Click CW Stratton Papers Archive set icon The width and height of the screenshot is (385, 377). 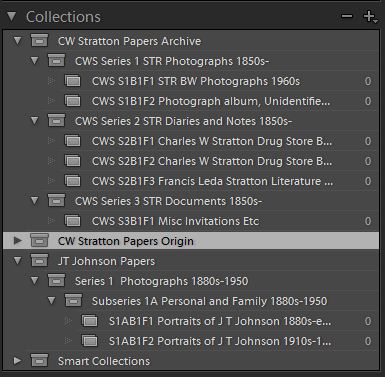point(40,41)
